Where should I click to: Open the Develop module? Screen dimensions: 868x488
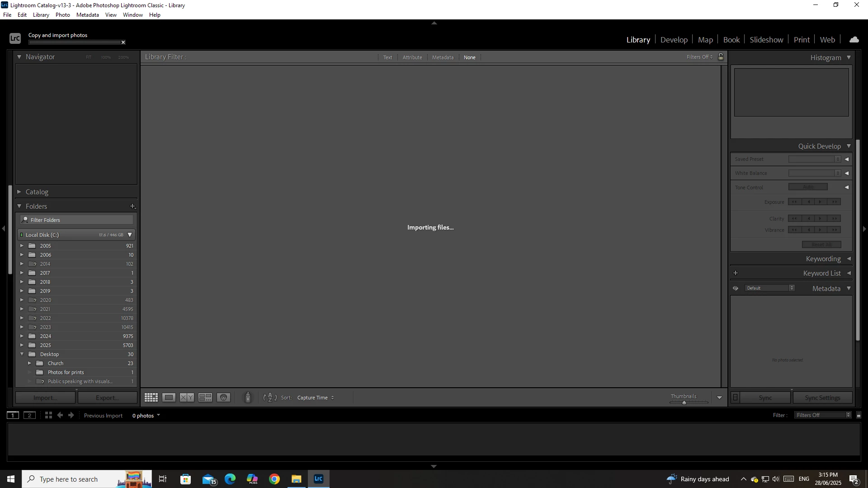(674, 40)
